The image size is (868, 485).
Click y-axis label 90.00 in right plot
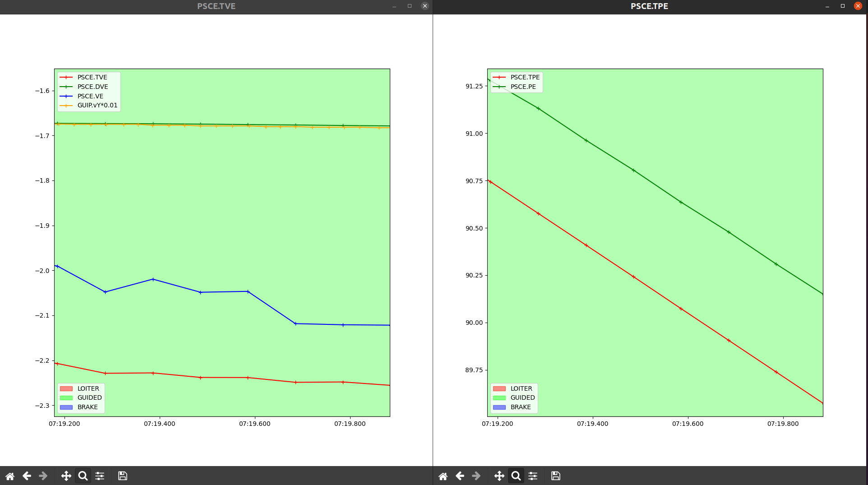(474, 323)
